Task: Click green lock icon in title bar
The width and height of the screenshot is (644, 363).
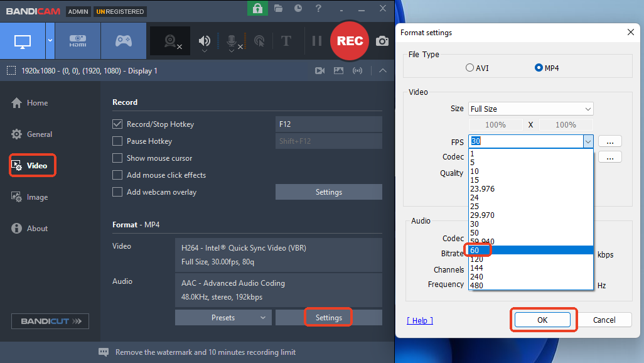Action: click(x=257, y=8)
